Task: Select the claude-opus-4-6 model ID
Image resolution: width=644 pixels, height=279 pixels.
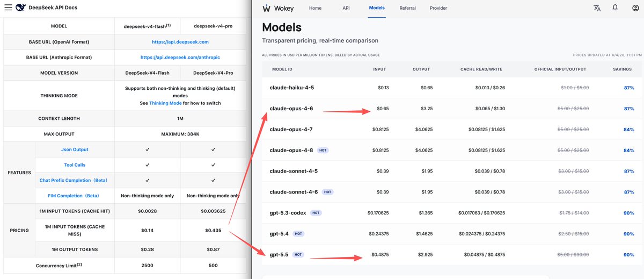Action: click(291, 109)
